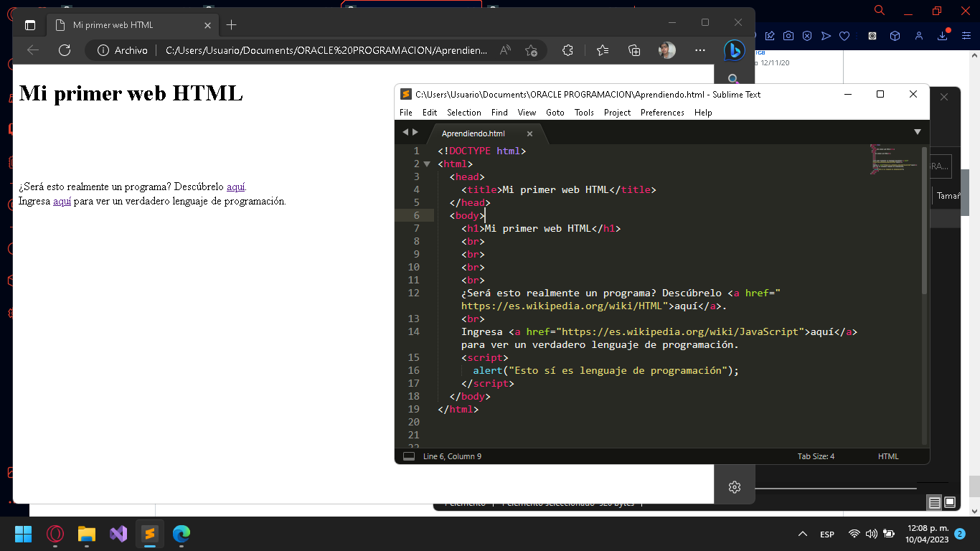This screenshot has height=551, width=980.
Task: Click Opera send arrow icon in toolbar
Action: (826, 36)
